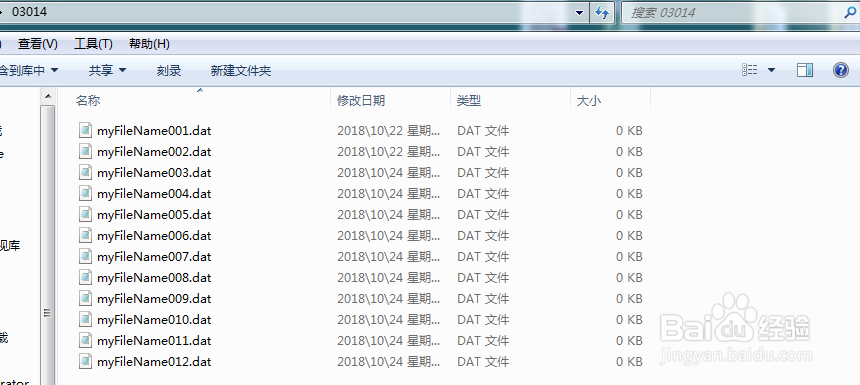Click the file icon of myFileName005.dat

(x=85, y=214)
